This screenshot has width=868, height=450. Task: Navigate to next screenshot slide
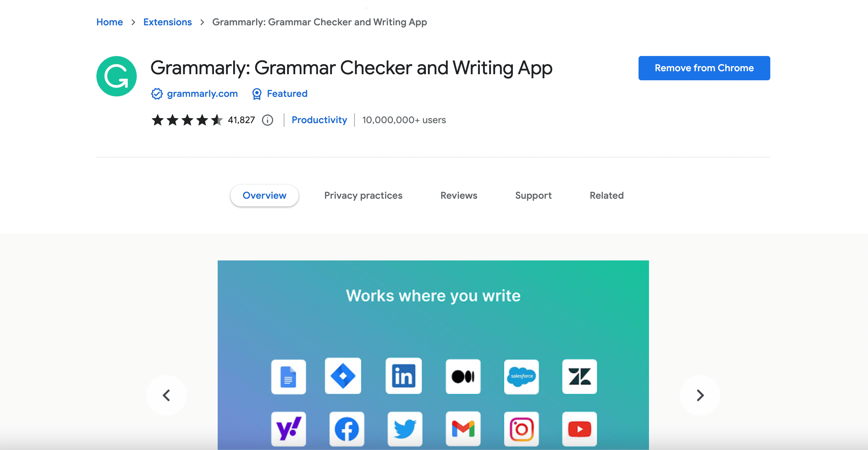tap(700, 394)
